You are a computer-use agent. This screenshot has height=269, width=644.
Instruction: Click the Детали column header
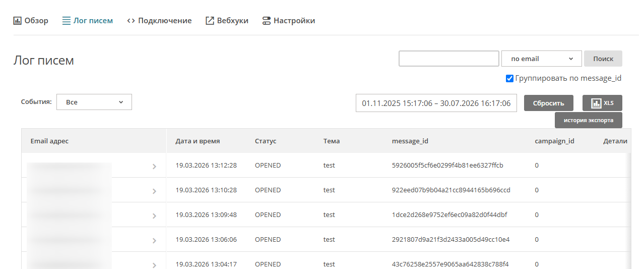click(615, 141)
